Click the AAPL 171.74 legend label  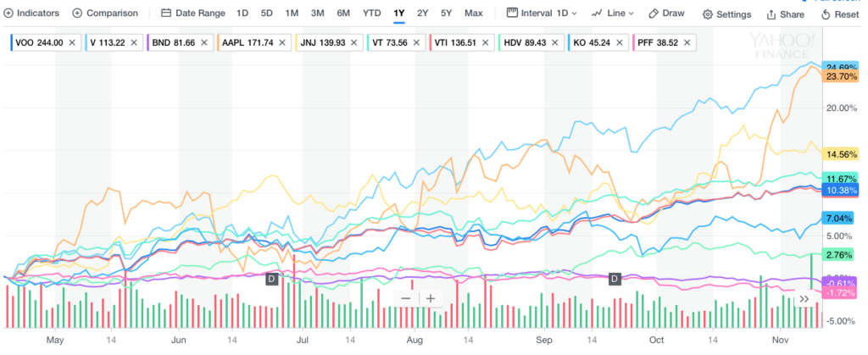click(x=248, y=42)
